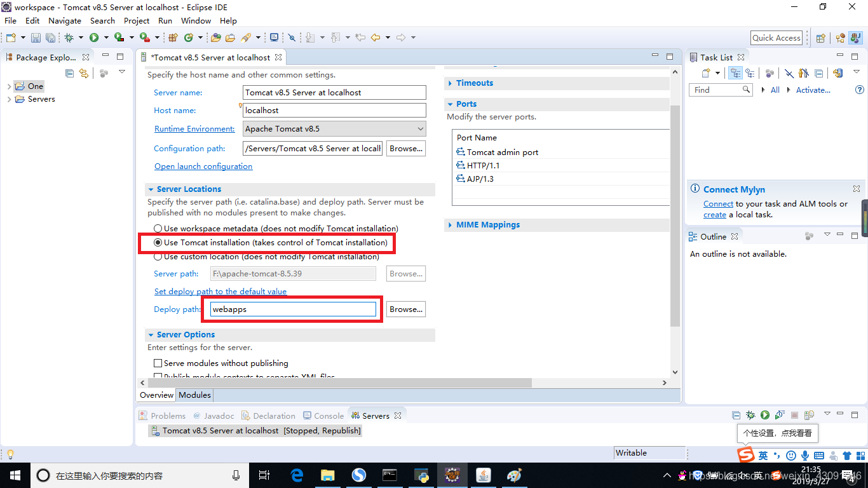Select Use workspace metadata radio button

coord(158,228)
